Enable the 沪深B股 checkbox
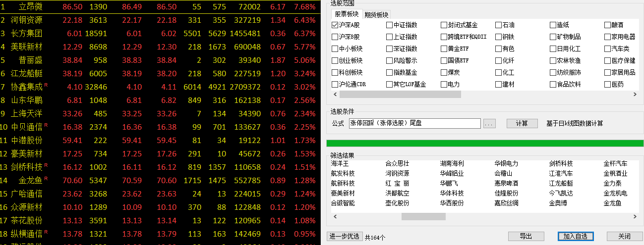This screenshot has height=245, width=644. 335,37
